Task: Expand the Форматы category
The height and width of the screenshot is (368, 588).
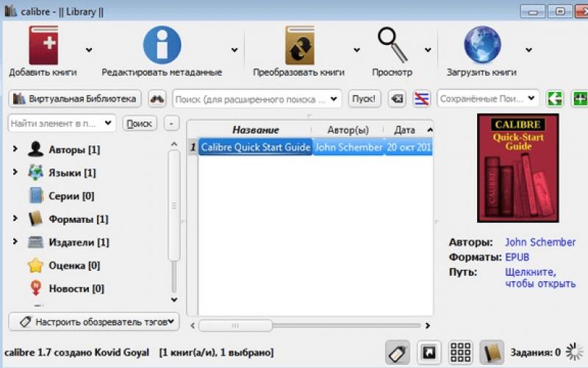Action: 15,219
